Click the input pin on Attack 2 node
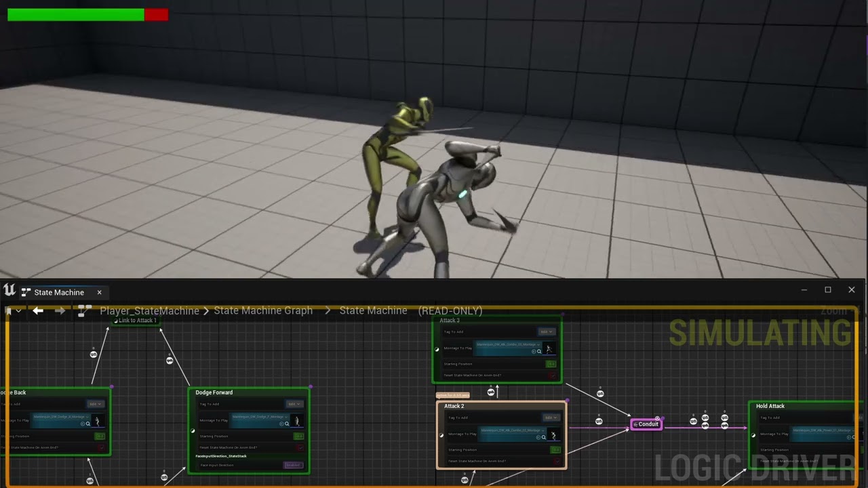 tap(441, 435)
